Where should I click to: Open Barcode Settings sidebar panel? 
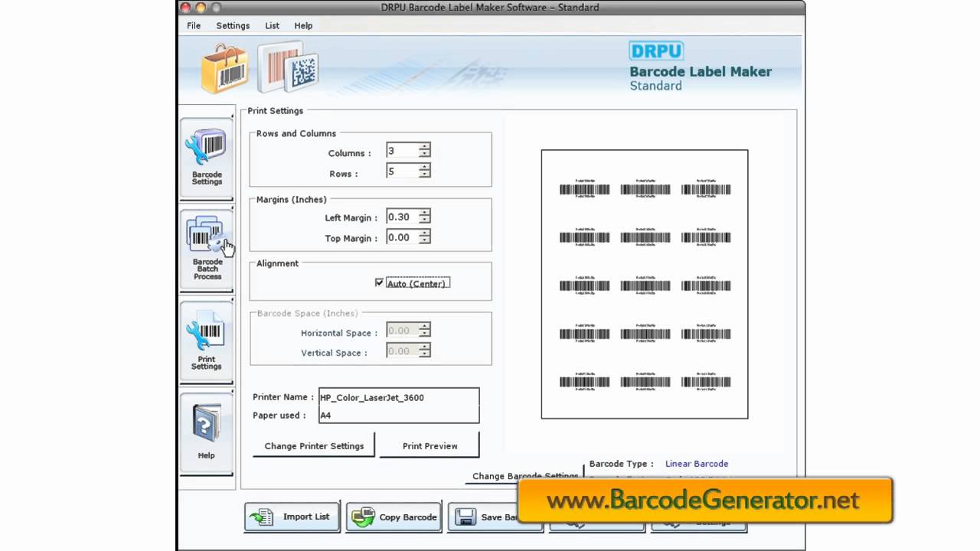207,157
